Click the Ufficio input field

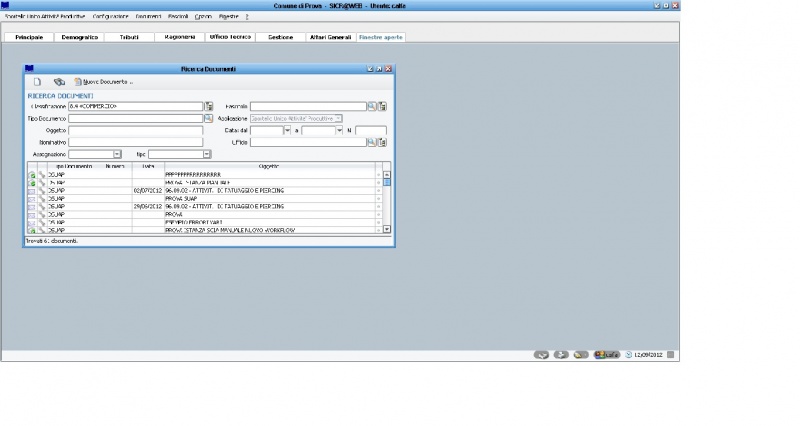(x=308, y=142)
